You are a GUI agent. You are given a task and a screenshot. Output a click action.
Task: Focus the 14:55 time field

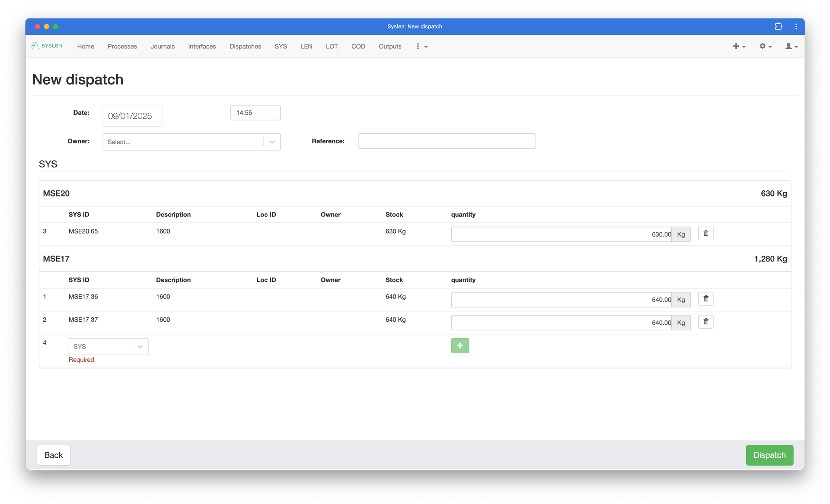[x=255, y=113]
